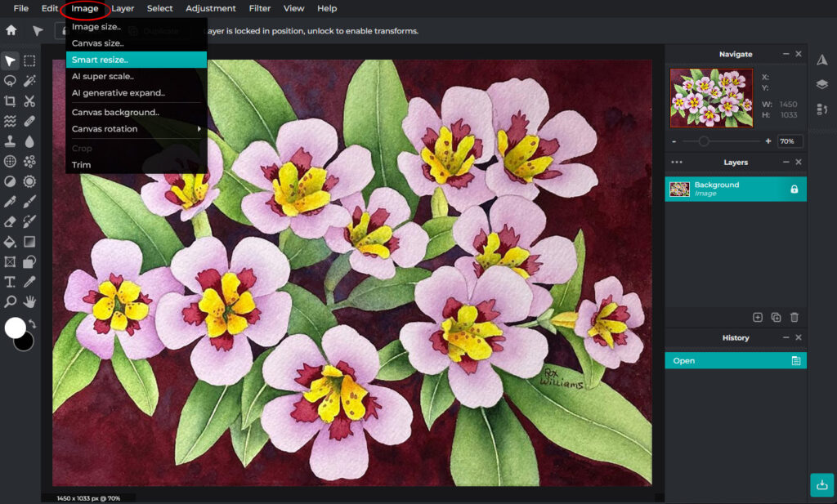Select the Lasso tool
Image resolution: width=837 pixels, height=504 pixels.
tap(10, 81)
